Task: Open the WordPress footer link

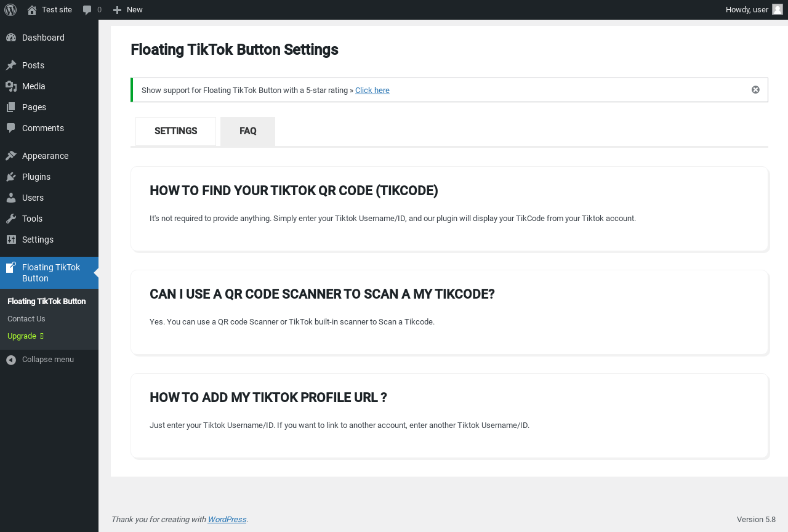Action: tap(227, 520)
